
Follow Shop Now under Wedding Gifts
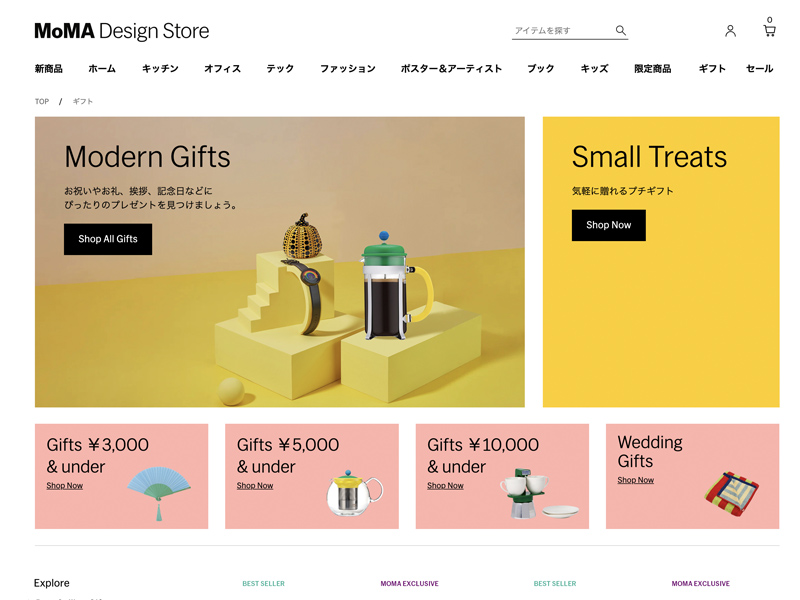pos(635,480)
